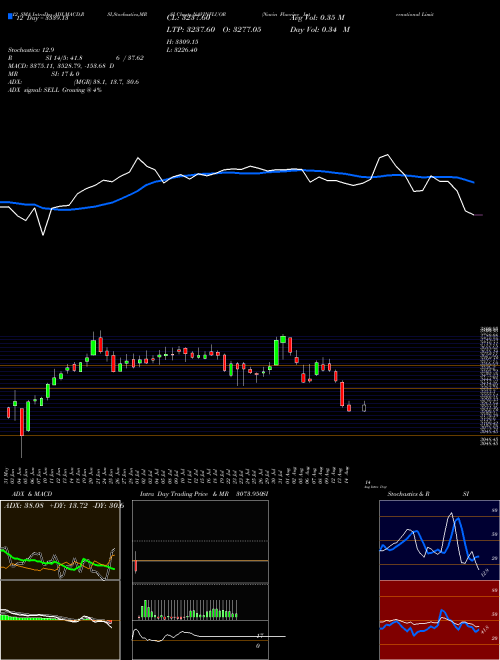Select the 'ADX: 38.08 +DY: 13.72 -DY: 30.6' header
The height and width of the screenshot is (660, 500).
tap(64, 506)
